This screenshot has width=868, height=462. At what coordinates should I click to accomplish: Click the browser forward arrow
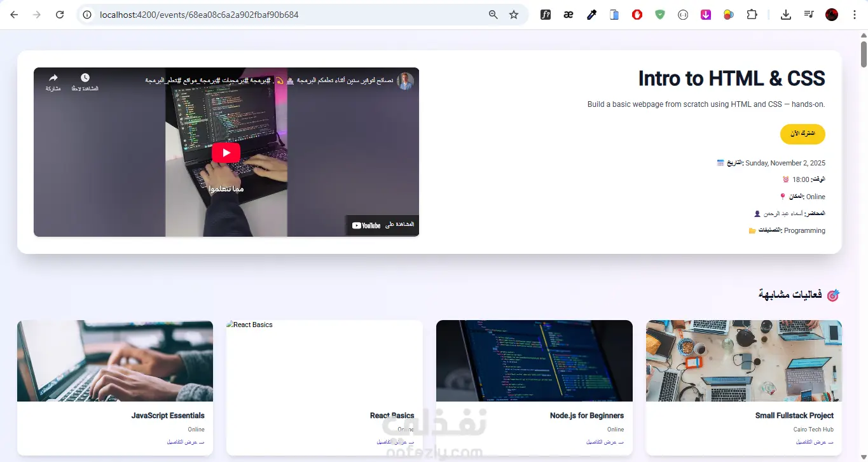(x=37, y=15)
